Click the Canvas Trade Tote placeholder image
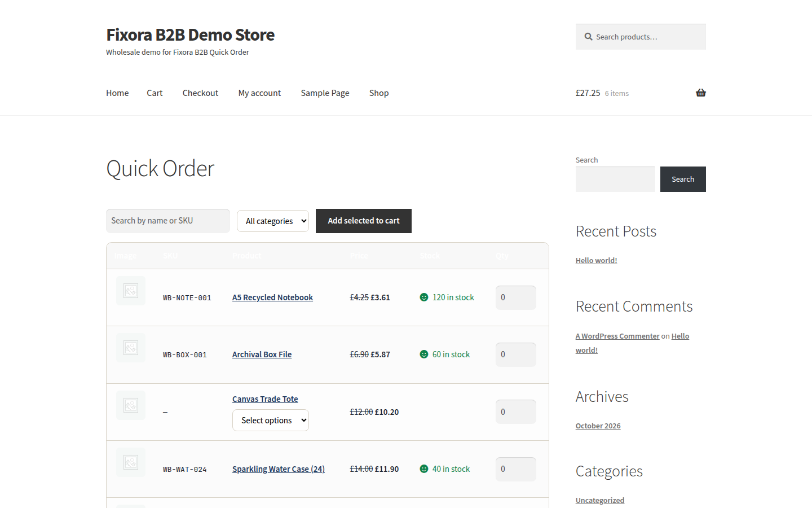This screenshot has width=812, height=508. pos(131,405)
